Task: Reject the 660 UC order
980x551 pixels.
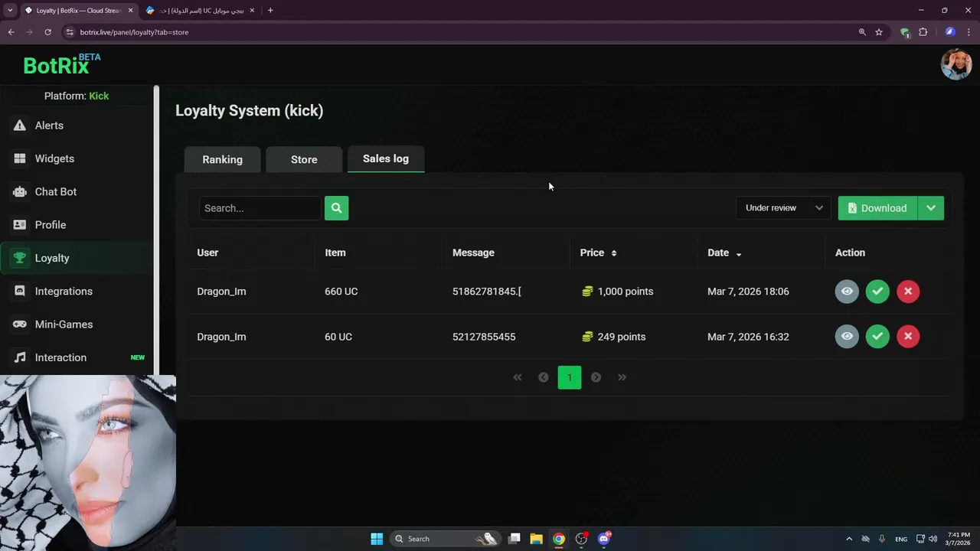Action: tap(908, 292)
